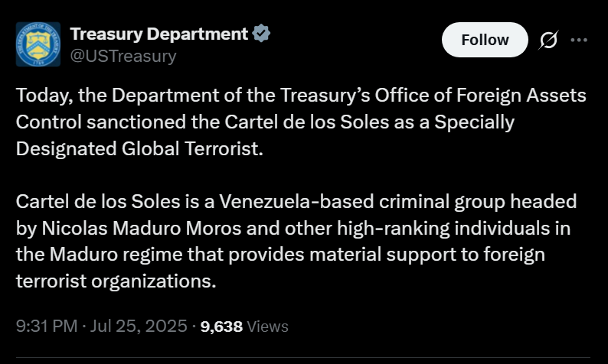Click "Designated Global Terrorist." text

click(x=139, y=149)
